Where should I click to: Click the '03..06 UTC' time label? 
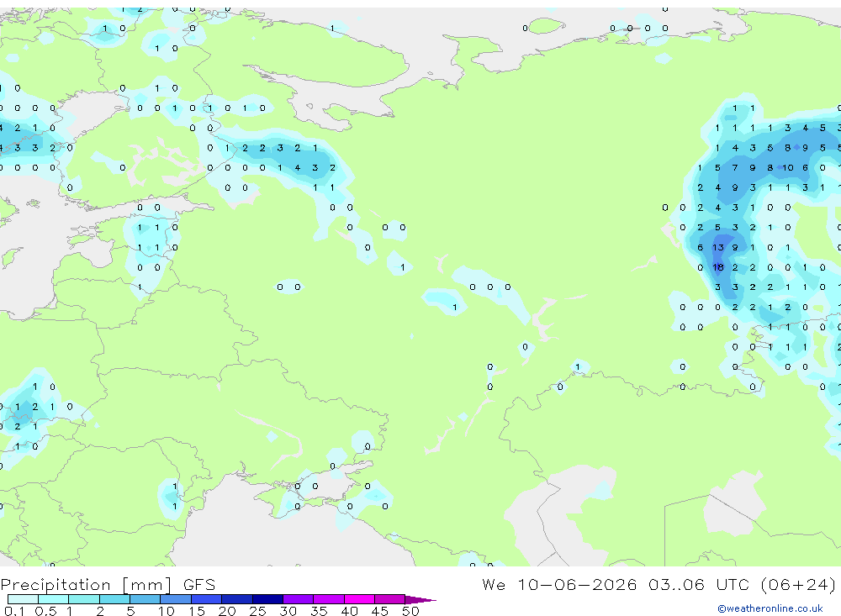[x=700, y=584]
